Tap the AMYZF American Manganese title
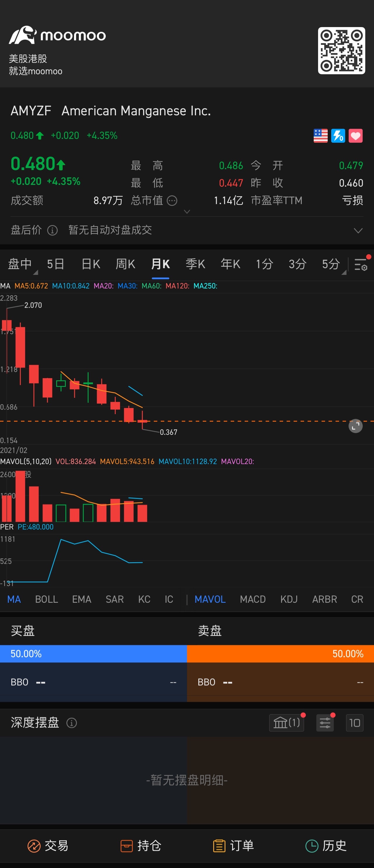This screenshot has width=374, height=868. pyautogui.click(x=110, y=111)
